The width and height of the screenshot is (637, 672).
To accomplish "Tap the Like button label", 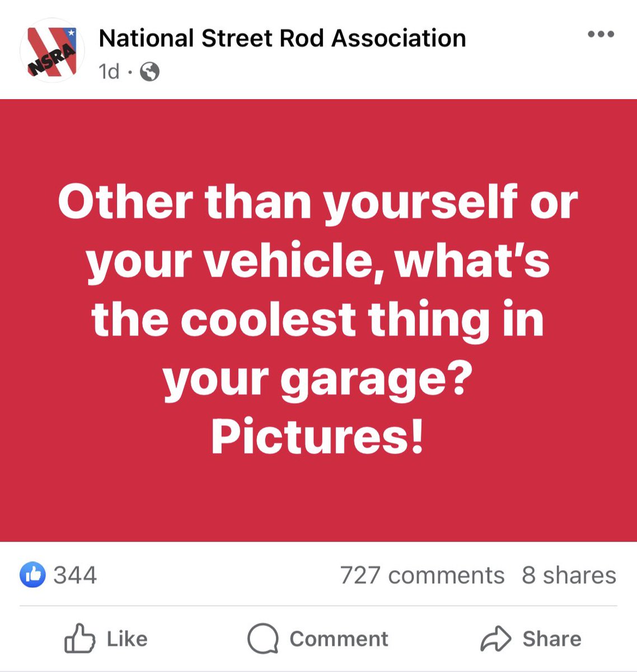I will (x=127, y=639).
